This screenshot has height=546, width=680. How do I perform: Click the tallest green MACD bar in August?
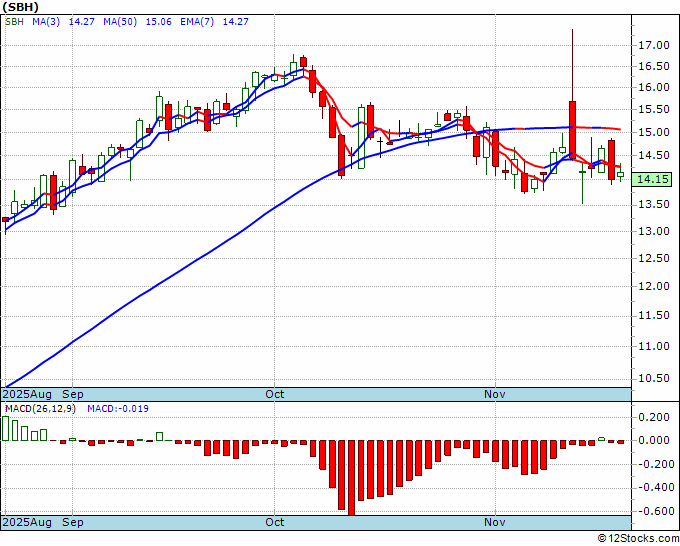coord(5,428)
